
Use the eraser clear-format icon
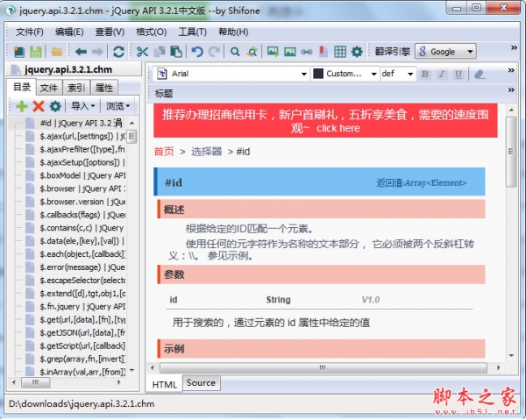480,74
